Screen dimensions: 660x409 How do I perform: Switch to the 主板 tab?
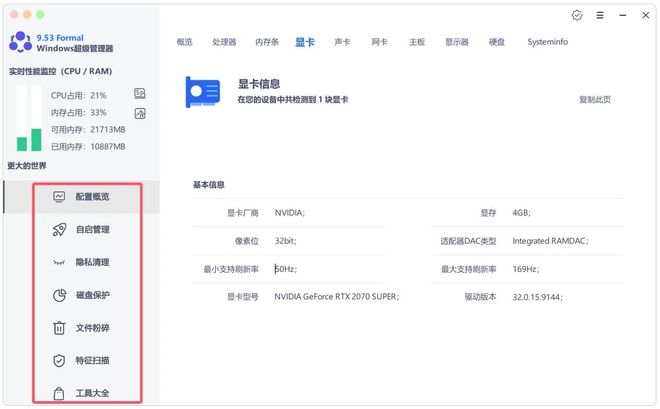417,42
